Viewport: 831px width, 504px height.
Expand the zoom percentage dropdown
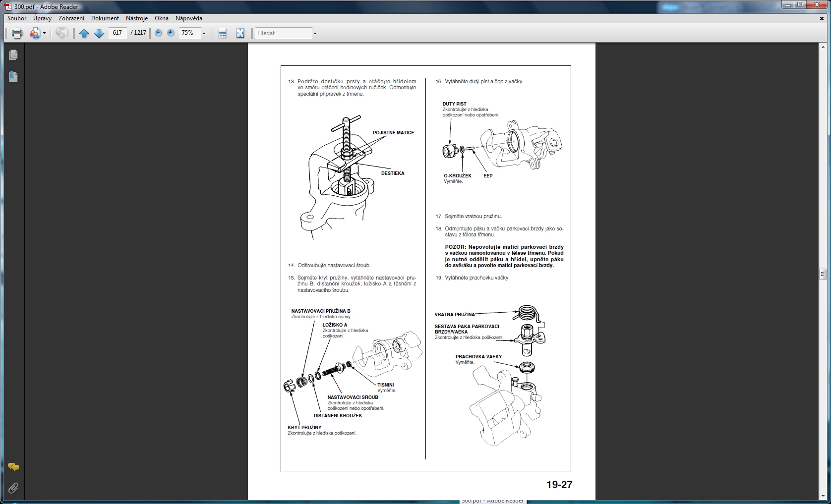(204, 33)
